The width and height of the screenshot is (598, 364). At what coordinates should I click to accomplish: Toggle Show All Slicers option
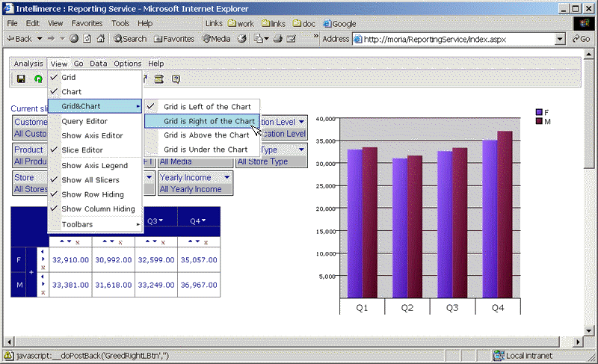click(x=95, y=180)
